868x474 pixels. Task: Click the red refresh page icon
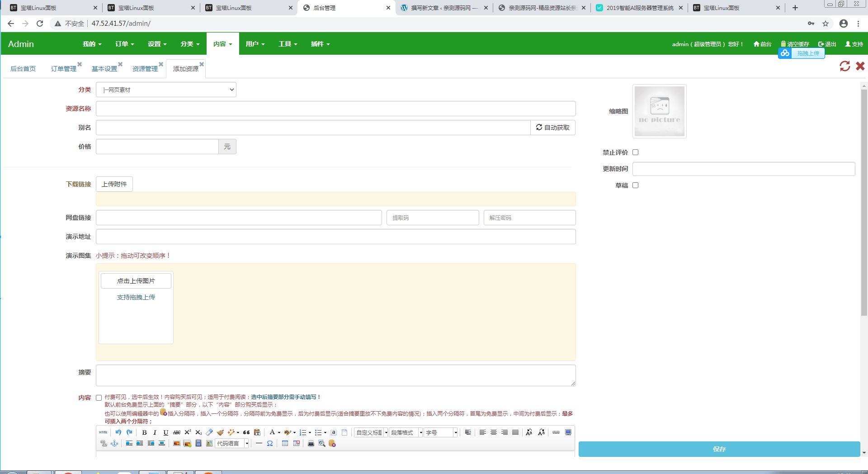pos(844,66)
